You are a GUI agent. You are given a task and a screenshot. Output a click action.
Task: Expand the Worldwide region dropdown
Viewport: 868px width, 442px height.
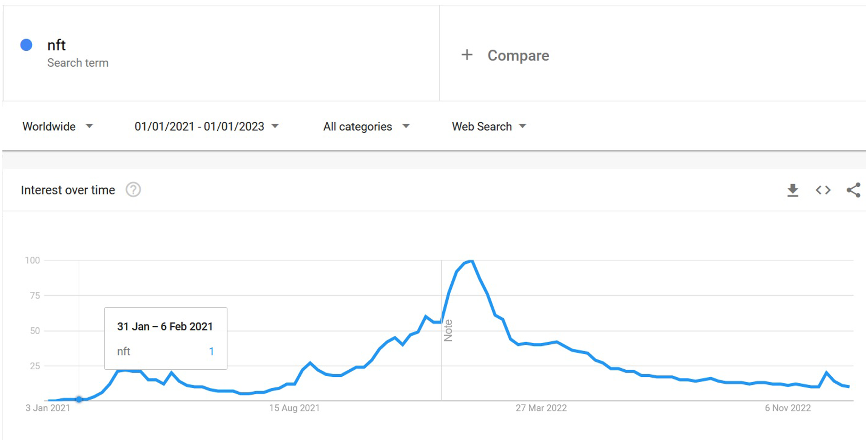point(58,126)
